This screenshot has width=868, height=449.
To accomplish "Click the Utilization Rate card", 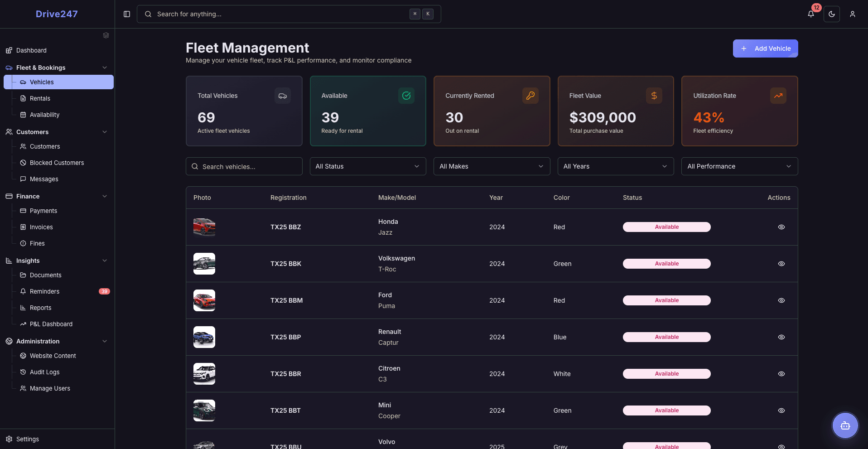I will [x=739, y=111].
